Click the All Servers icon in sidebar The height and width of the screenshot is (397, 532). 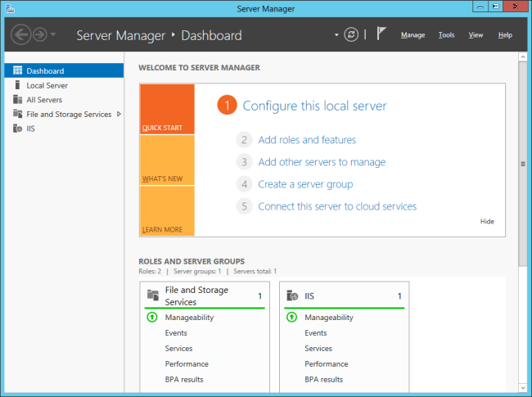pos(18,99)
